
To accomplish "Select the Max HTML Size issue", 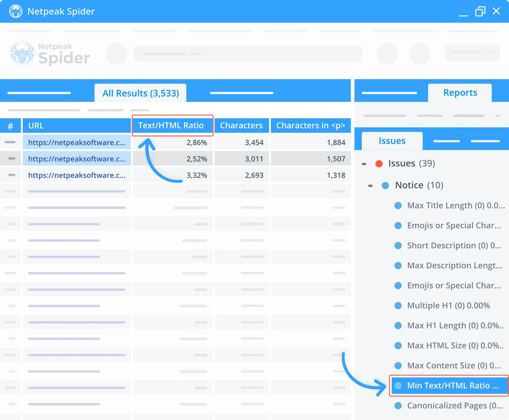I will point(455,345).
